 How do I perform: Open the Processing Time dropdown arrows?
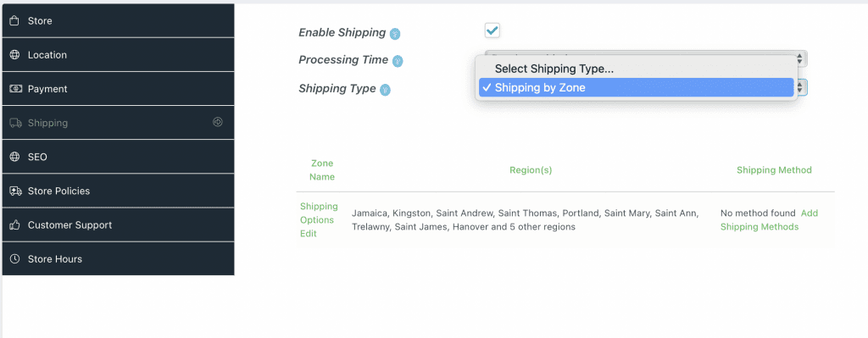click(x=800, y=58)
